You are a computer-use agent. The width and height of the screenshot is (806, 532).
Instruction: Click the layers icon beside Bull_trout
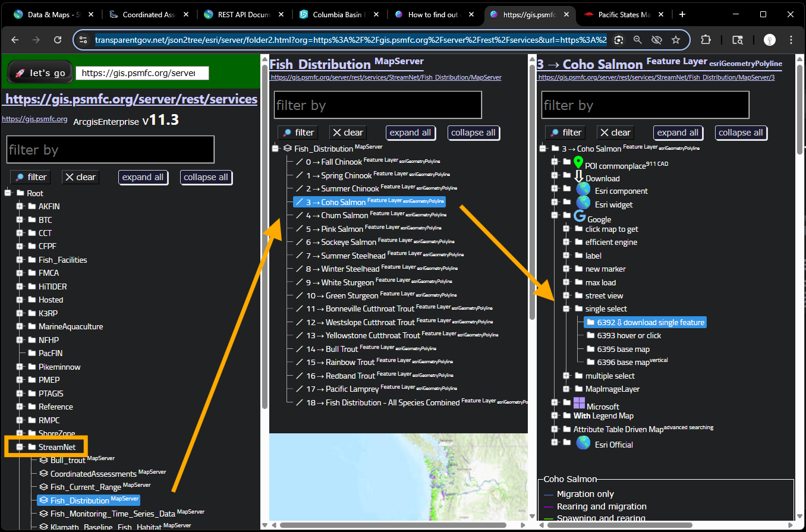(x=43, y=460)
